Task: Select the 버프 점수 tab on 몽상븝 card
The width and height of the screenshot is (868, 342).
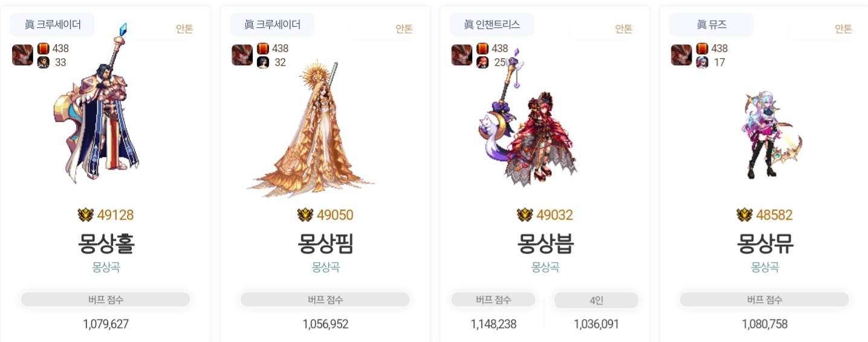Action: click(x=493, y=300)
